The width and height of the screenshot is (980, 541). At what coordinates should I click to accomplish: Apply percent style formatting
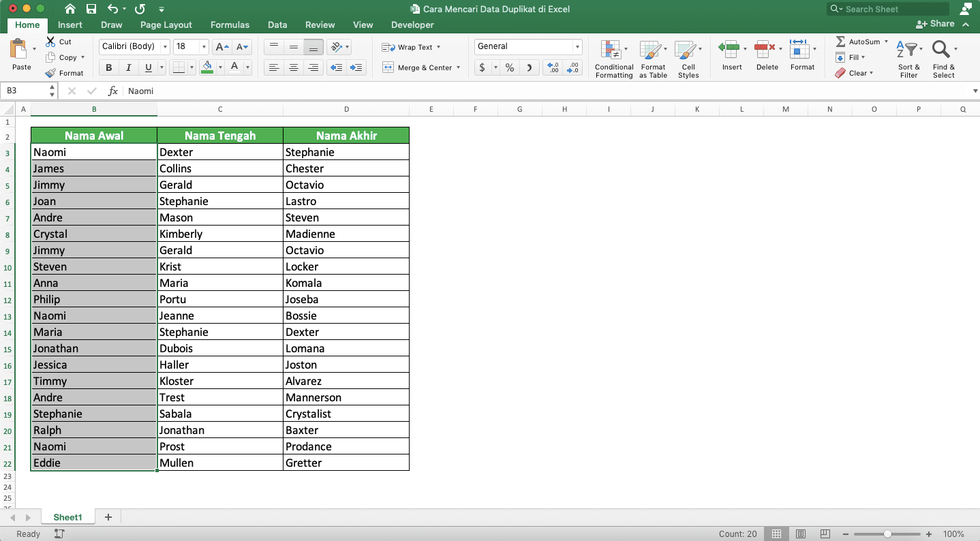pyautogui.click(x=510, y=67)
